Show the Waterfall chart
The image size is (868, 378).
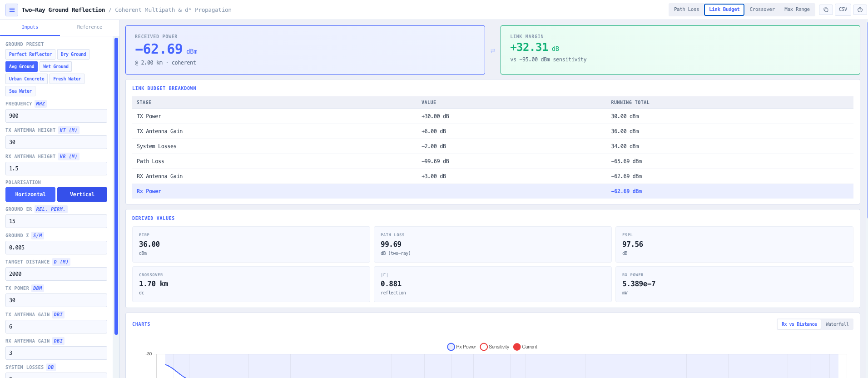(837, 324)
